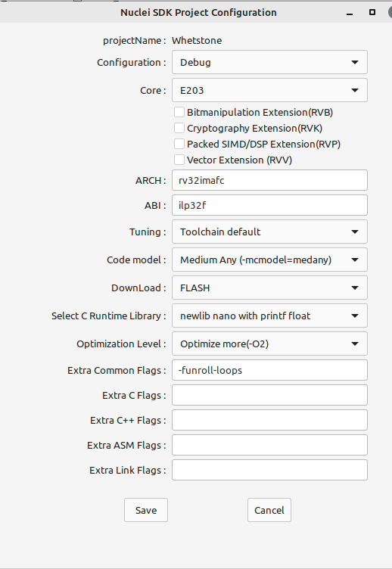Focus the ABI field showing ilp32f
The image size is (392, 569).
tap(269, 205)
